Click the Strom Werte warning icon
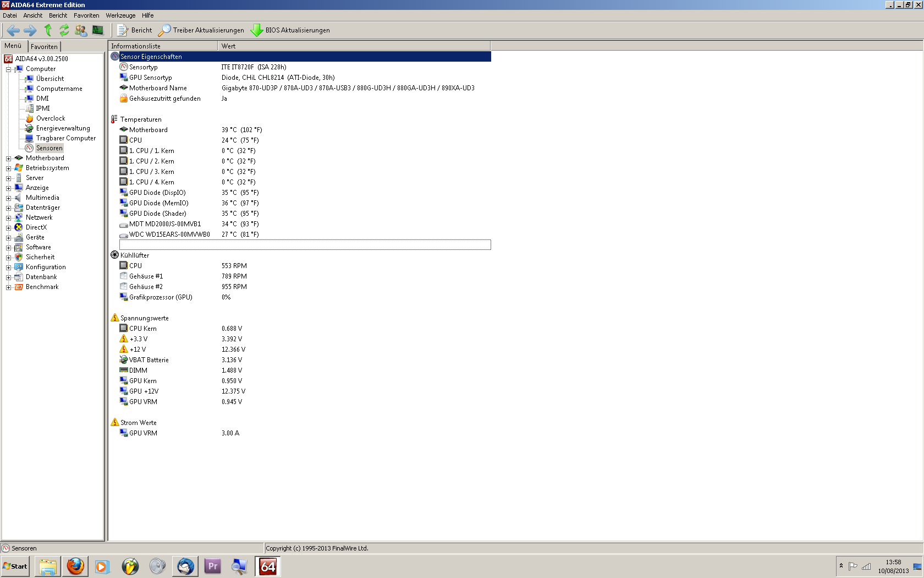 click(x=115, y=422)
